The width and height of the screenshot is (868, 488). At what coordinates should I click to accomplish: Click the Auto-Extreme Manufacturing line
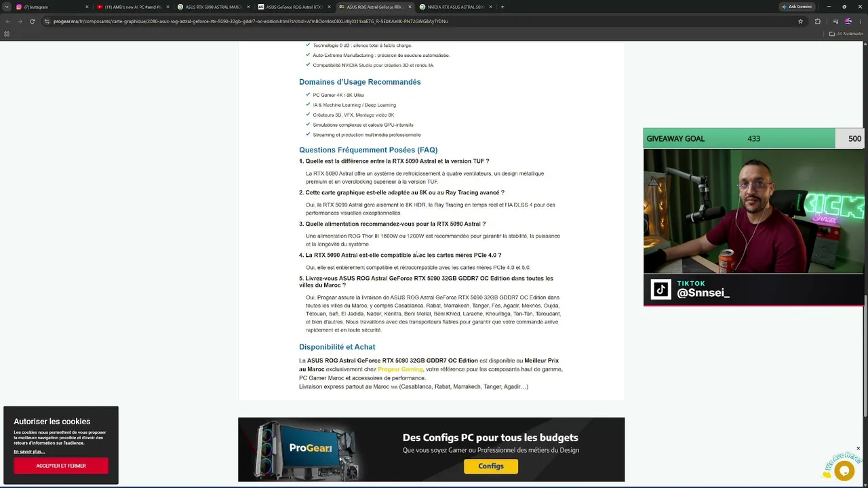coord(381,55)
